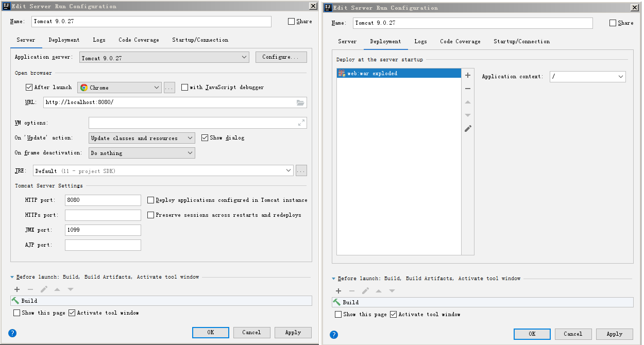Uncheck the Show dialog checkbox
Screen dimensions: 644x345
[205, 138]
